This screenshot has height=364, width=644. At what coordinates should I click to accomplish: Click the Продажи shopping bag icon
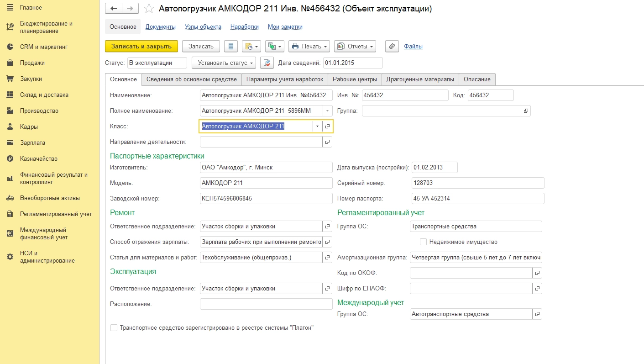[x=10, y=63]
